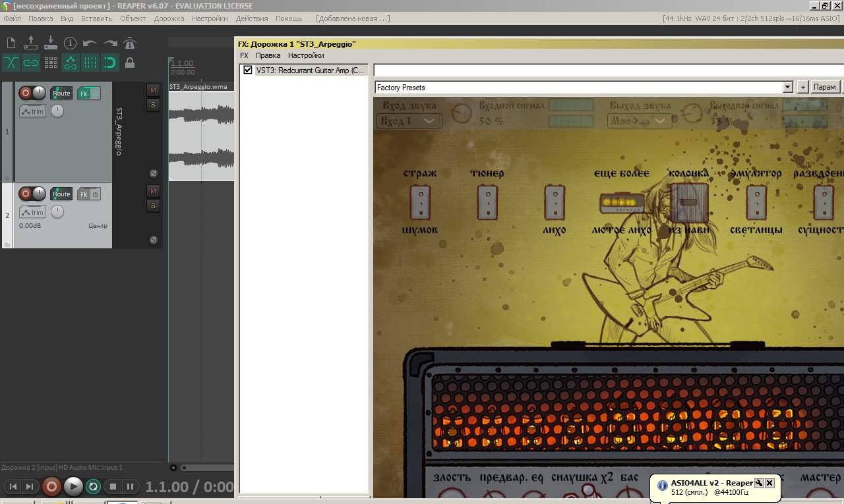Open Route button on track 1
Screen dimensions: 844x504
(61, 94)
